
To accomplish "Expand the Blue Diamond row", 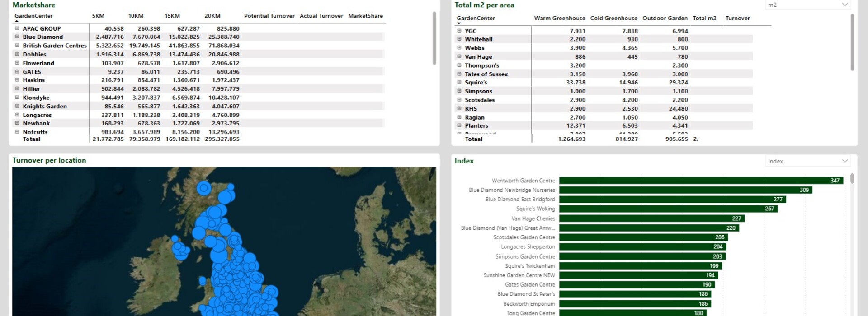I will pyautogui.click(x=17, y=37).
